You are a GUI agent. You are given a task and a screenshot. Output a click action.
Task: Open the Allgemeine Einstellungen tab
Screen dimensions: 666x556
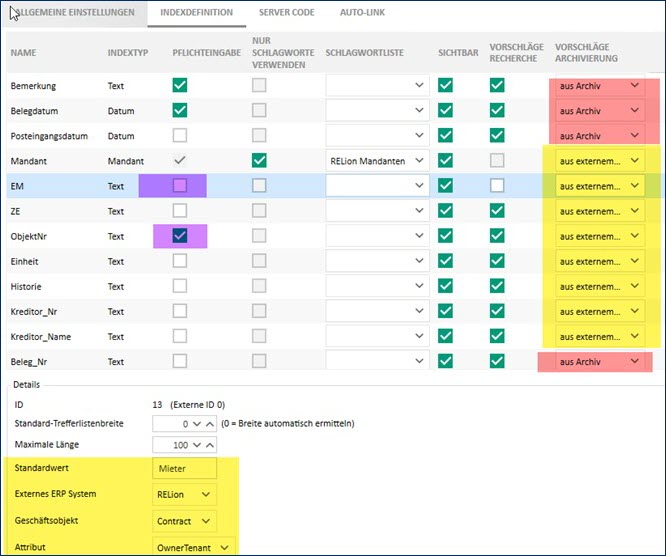tap(73, 13)
